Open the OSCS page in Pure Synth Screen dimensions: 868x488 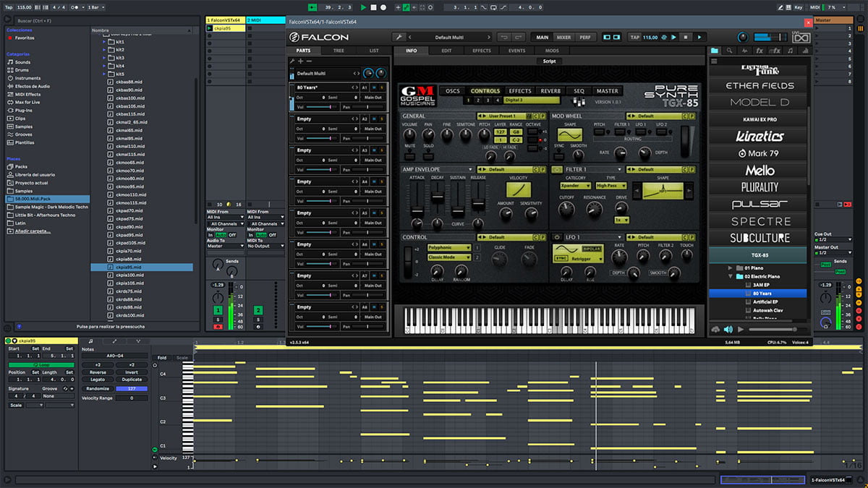point(453,91)
